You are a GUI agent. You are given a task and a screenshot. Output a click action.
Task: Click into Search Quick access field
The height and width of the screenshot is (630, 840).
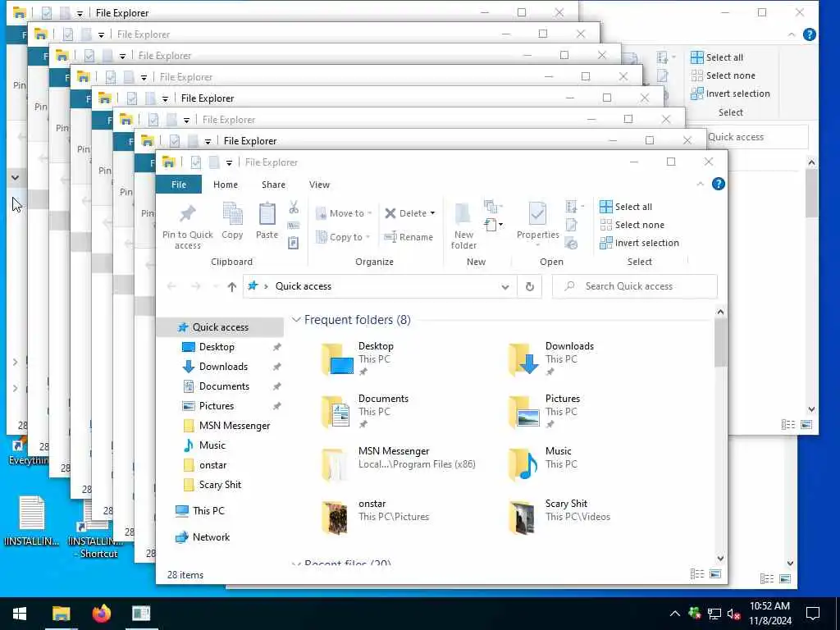click(x=635, y=286)
